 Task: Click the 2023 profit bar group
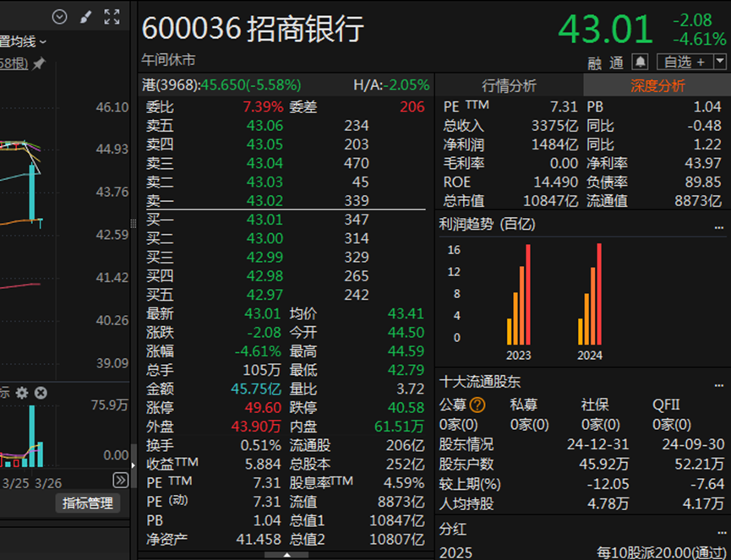pos(518,295)
